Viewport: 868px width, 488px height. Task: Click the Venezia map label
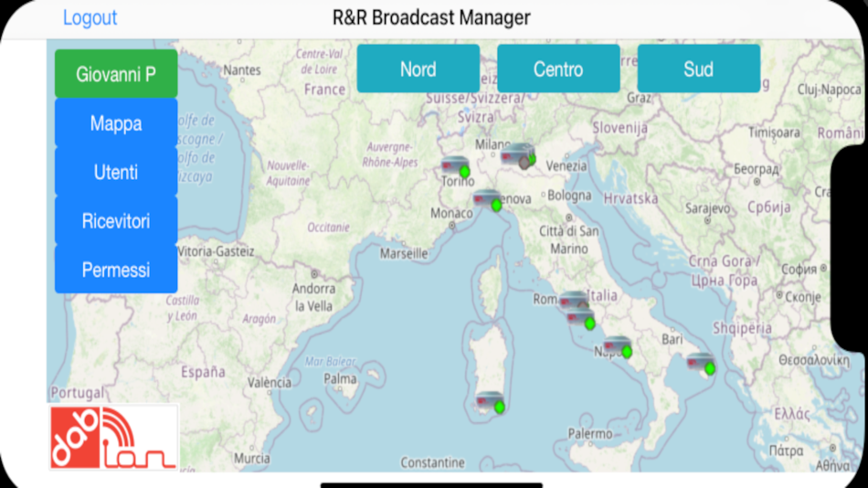point(566,165)
